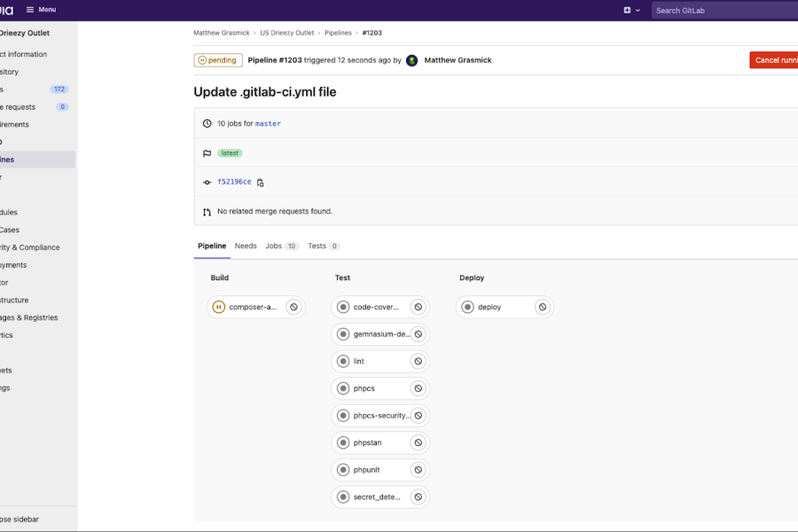
Task: Open Matthew Grasmick author link
Action: point(458,60)
